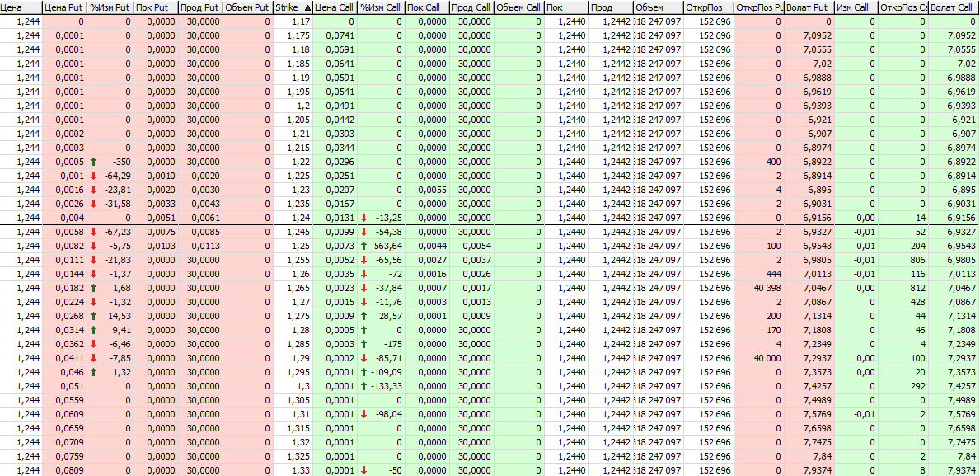This screenshot has width=980, height=476.
Task: Click the green up arrow beside 14,53
Action: [94, 316]
